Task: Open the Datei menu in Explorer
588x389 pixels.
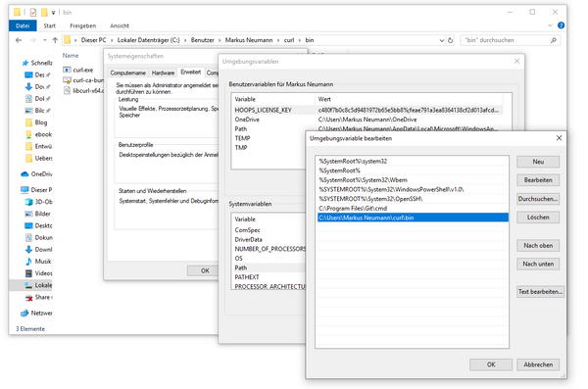Action: 23,25
